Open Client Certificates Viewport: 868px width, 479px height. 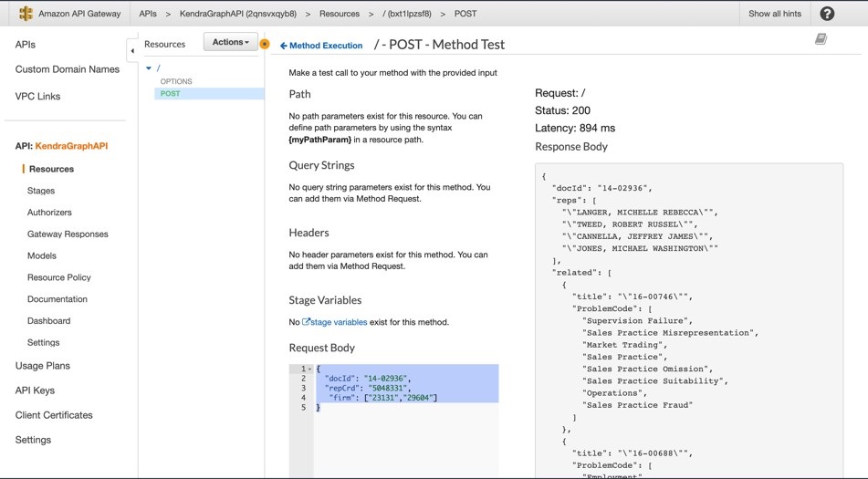[x=54, y=415]
